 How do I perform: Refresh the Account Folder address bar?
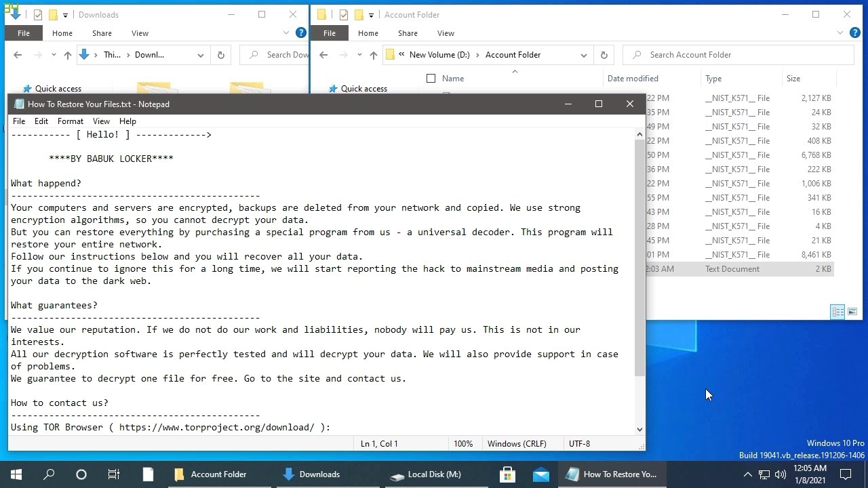point(604,55)
